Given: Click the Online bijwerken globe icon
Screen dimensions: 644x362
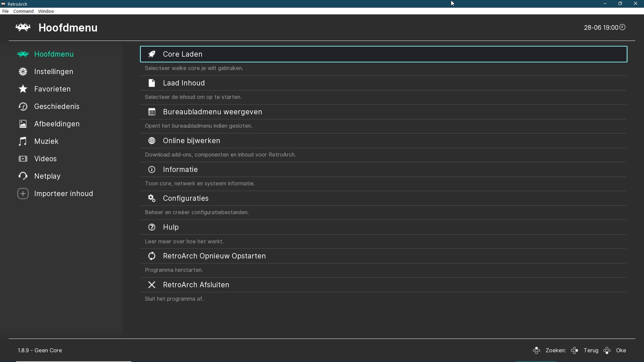Looking at the screenshot, I should [152, 141].
